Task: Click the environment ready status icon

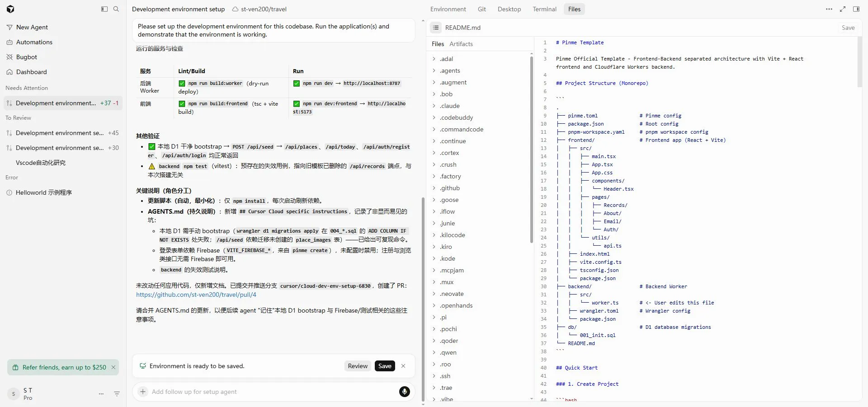Action: (143, 366)
